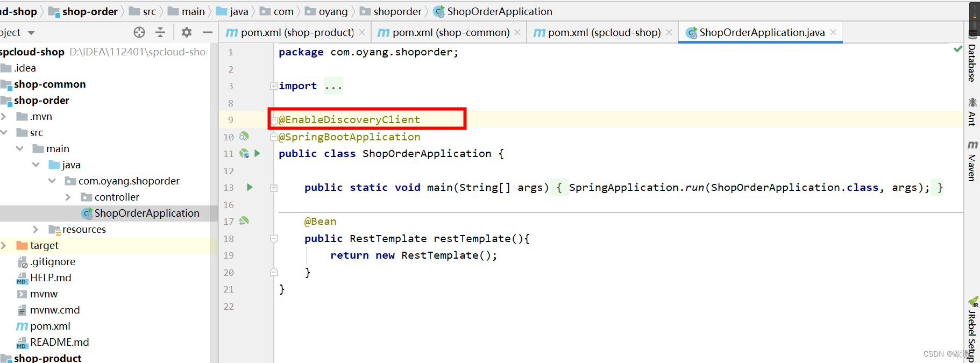The height and width of the screenshot is (363, 980).
Task: Open the Maven tool window
Action: click(972, 161)
